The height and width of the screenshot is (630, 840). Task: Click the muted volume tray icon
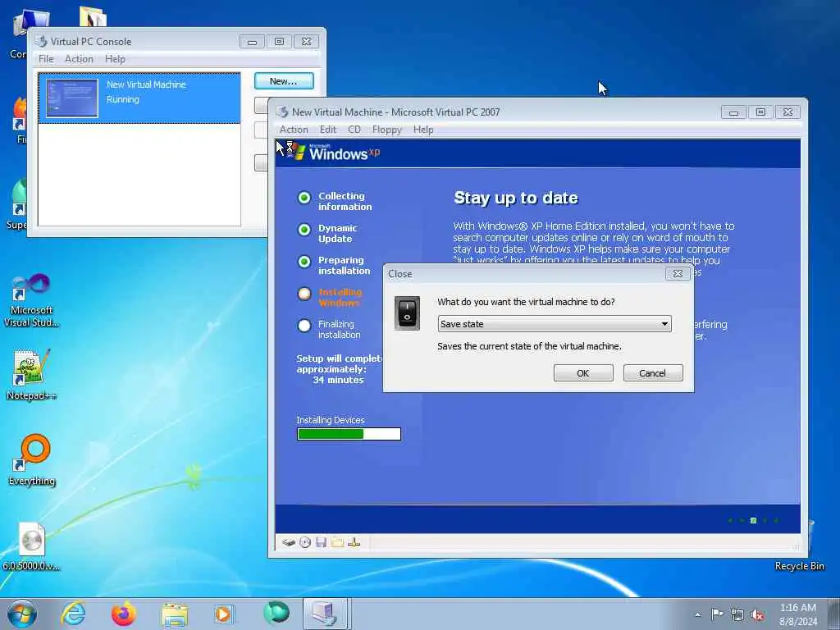click(x=757, y=614)
